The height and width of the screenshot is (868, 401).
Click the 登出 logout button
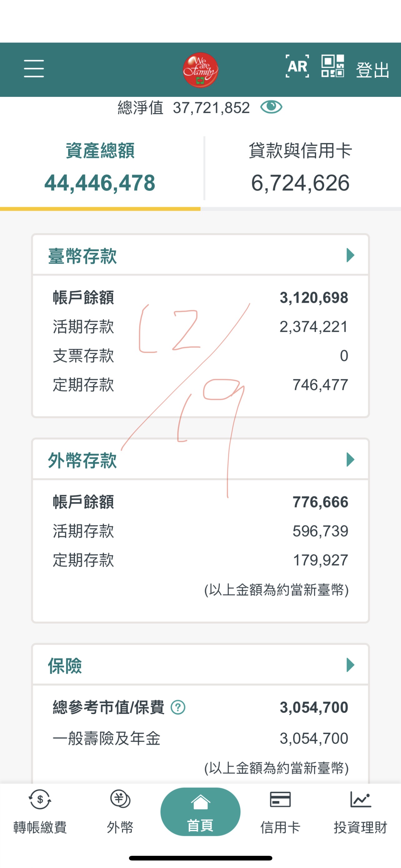click(372, 70)
